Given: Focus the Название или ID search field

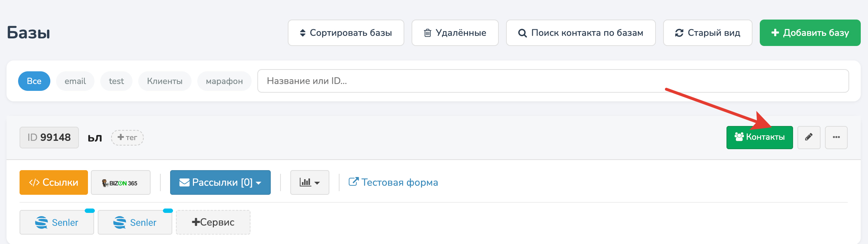Looking at the screenshot, I should click(553, 81).
